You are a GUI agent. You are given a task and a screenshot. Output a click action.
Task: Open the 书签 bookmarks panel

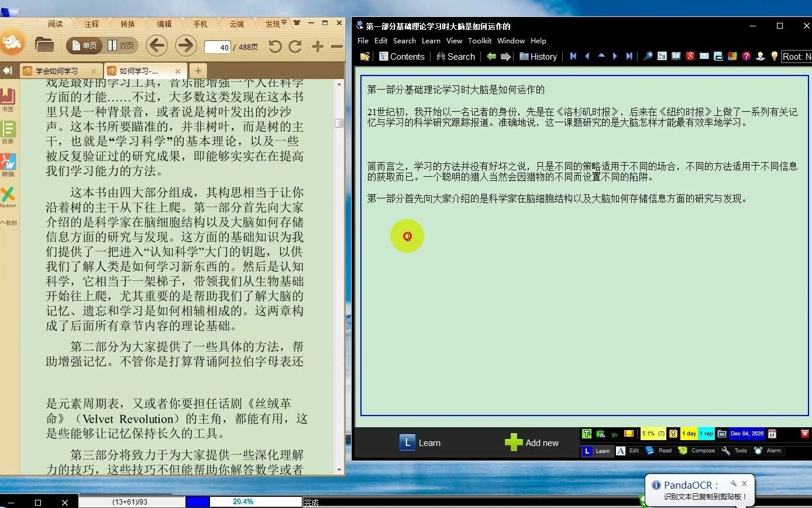(x=8, y=99)
